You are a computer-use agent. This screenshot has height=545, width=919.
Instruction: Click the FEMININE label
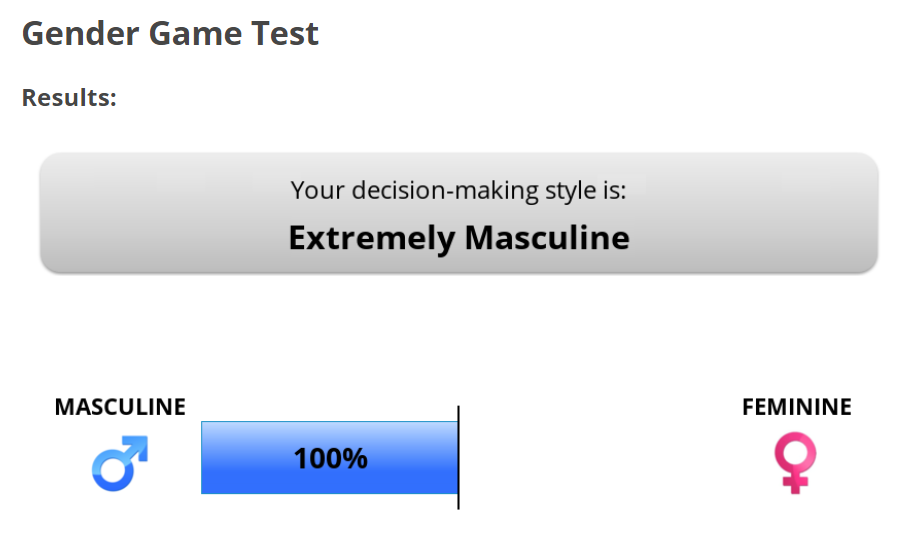[797, 407]
